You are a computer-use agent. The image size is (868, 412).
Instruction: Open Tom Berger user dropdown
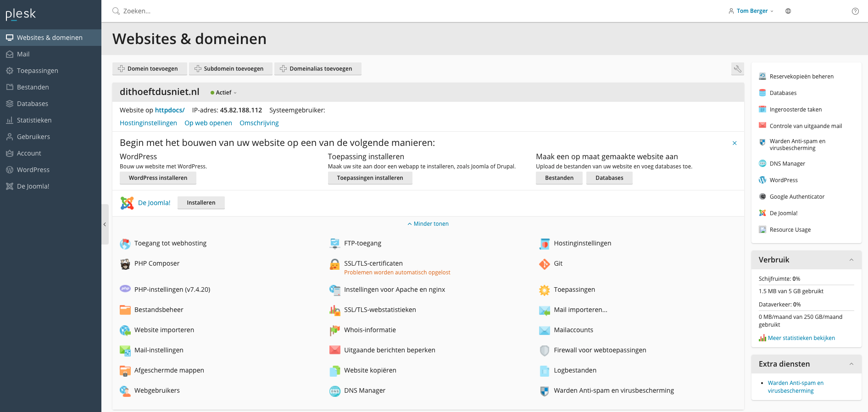tap(751, 11)
